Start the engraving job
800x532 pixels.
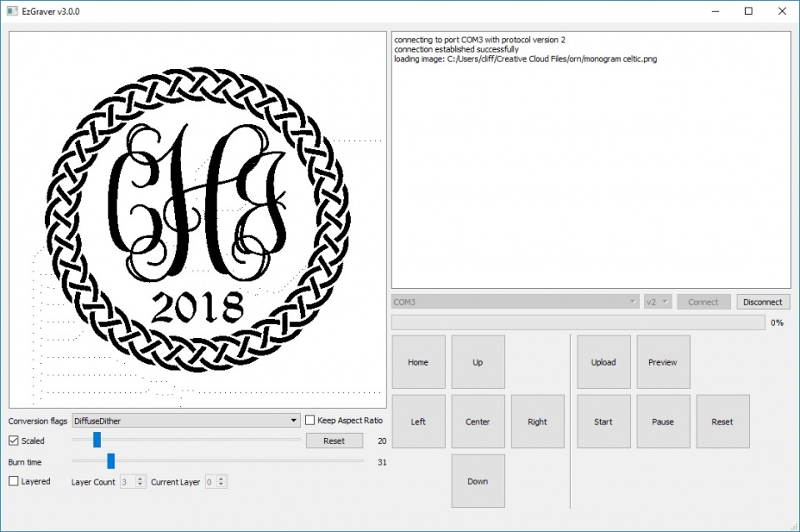pyautogui.click(x=603, y=421)
